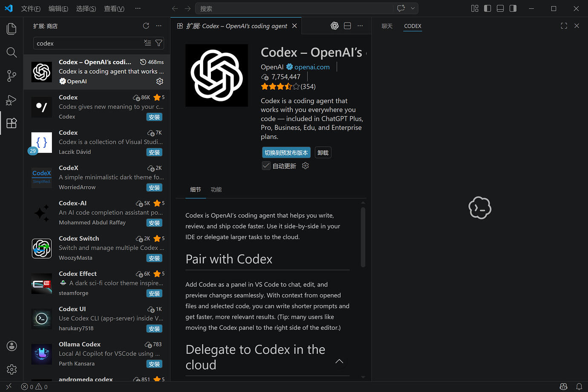
Task: Toggle the primary side bar
Action: 487,9
